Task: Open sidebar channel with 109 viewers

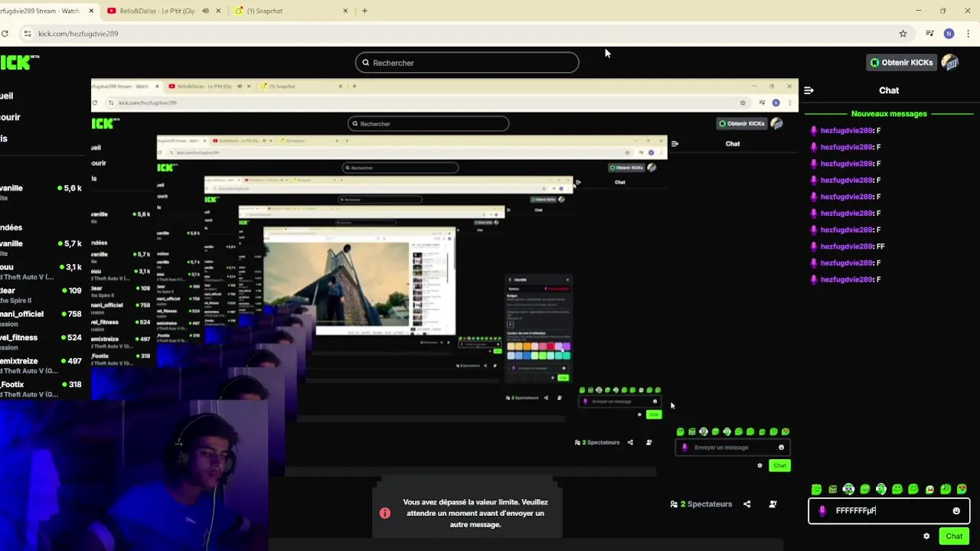Action: [x=41, y=295]
